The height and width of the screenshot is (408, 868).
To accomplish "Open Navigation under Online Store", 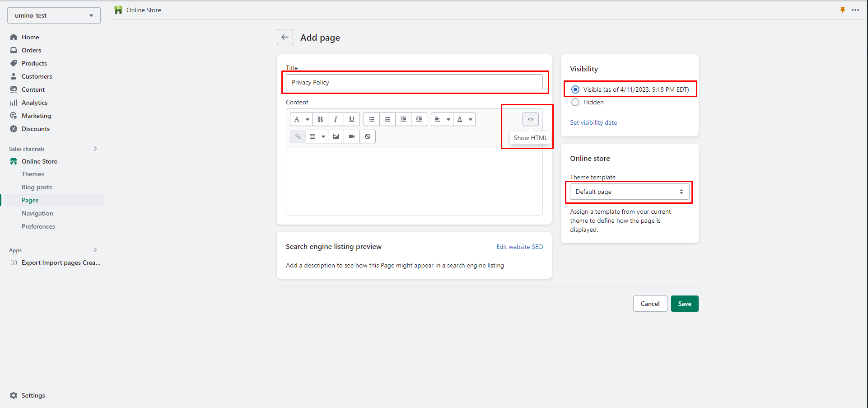I will (37, 213).
